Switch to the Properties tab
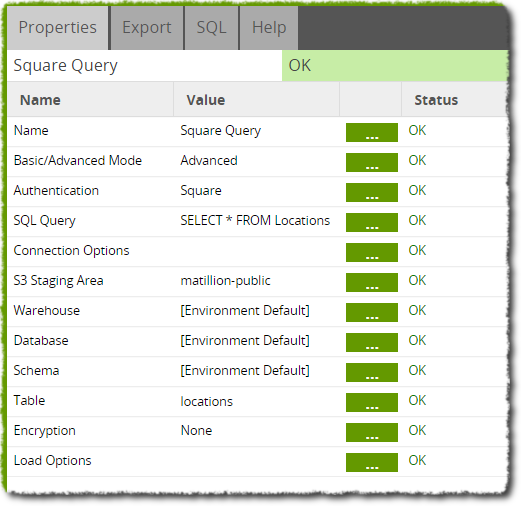This screenshot has width=521, height=506. 57,28
